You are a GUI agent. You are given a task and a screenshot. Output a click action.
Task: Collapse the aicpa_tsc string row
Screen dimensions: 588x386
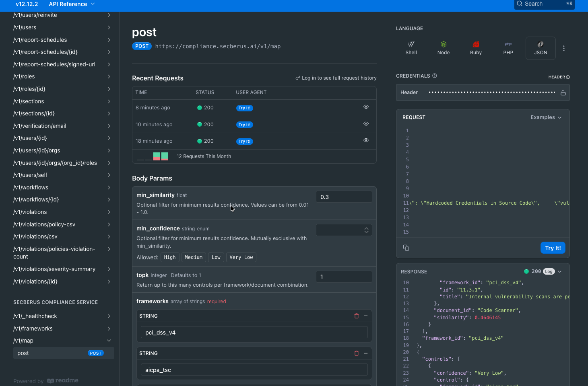[366, 353]
